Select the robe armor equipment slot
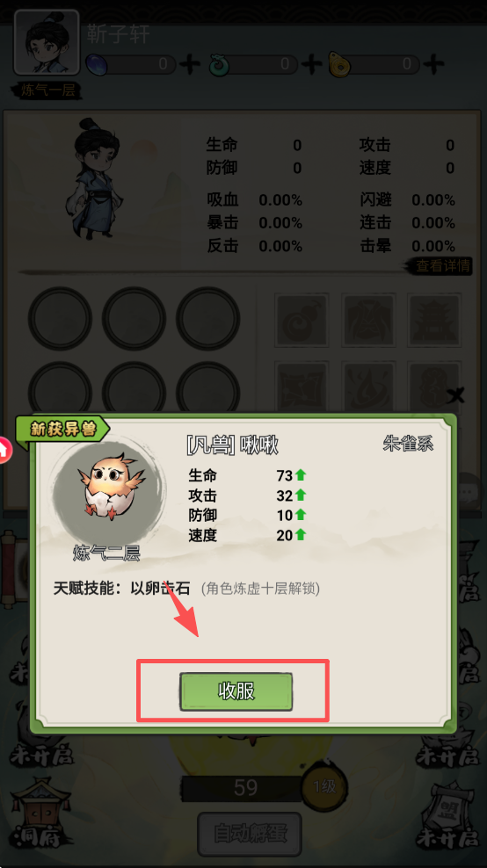Viewport: 487px width, 868px height. coord(367,320)
